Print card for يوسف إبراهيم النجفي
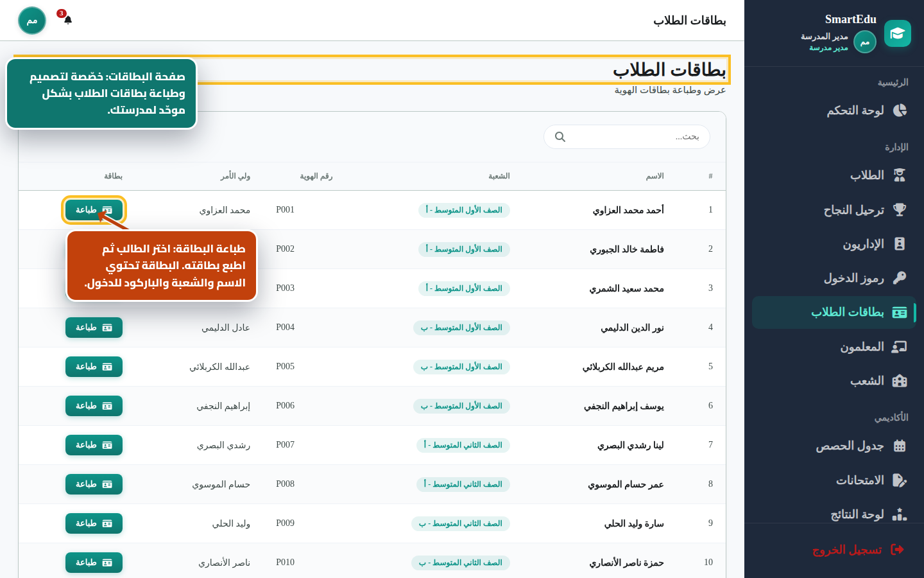 click(94, 406)
